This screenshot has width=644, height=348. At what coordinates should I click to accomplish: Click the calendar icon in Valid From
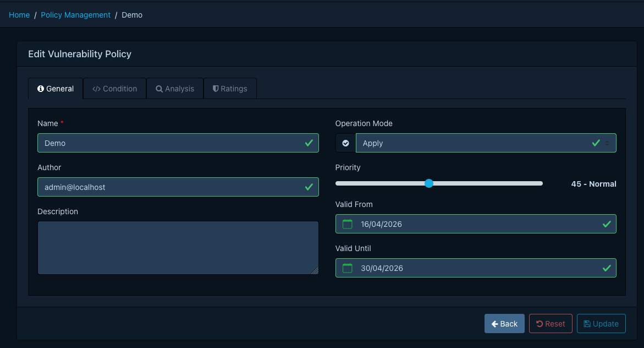pos(347,224)
